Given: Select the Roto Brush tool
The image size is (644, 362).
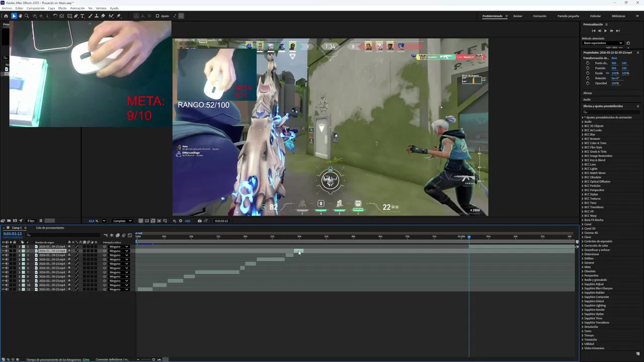Looking at the screenshot, I should coord(111,16).
